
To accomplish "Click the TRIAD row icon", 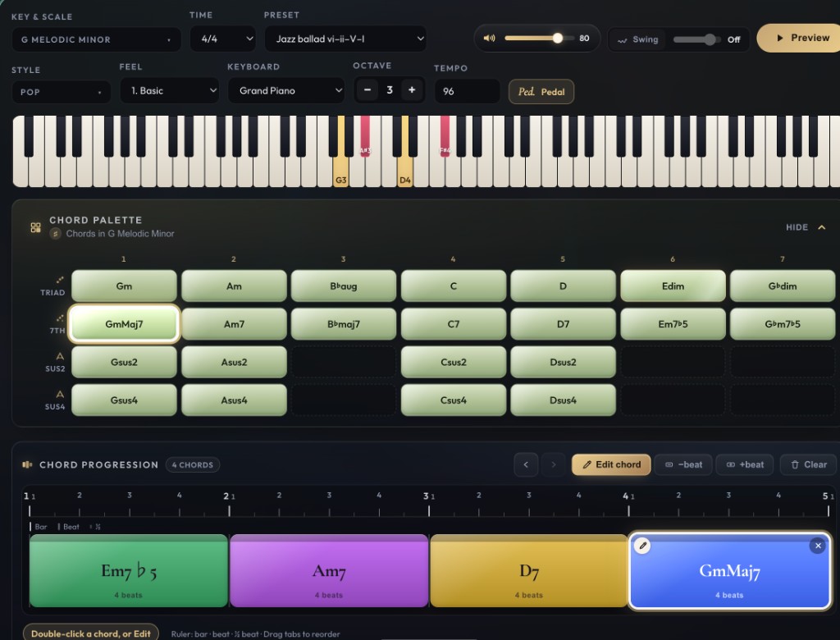I will click(59, 280).
